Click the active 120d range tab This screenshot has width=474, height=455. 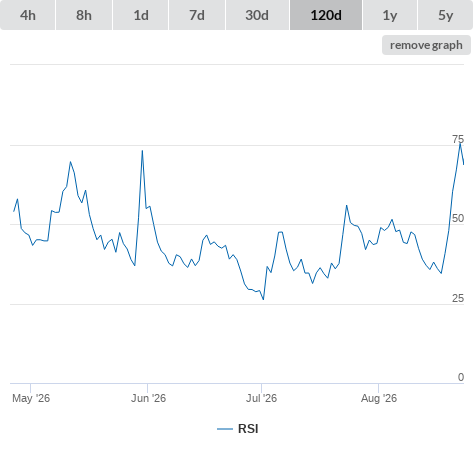point(326,15)
